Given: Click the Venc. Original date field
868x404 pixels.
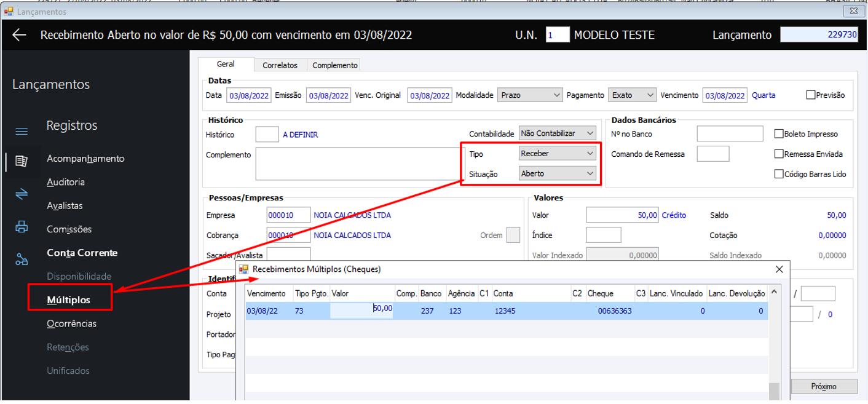Looking at the screenshot, I should coord(429,95).
